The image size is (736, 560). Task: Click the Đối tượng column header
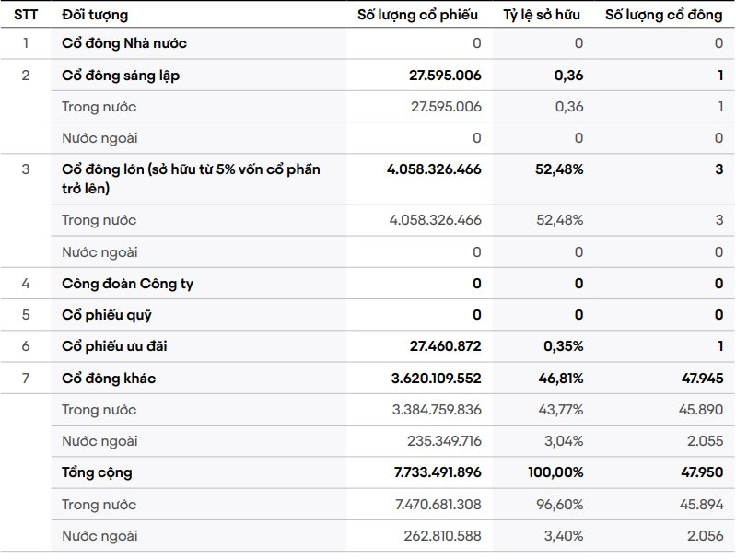pyautogui.click(x=95, y=15)
